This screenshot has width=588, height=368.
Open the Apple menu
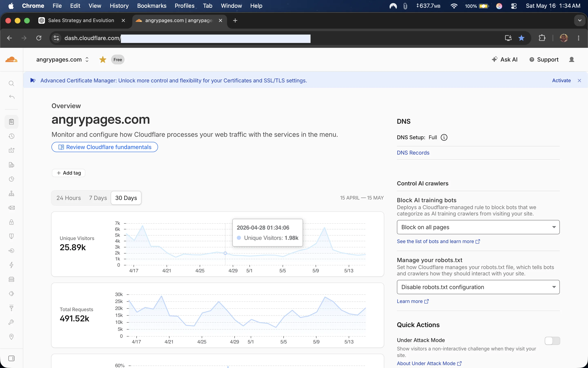tap(11, 6)
